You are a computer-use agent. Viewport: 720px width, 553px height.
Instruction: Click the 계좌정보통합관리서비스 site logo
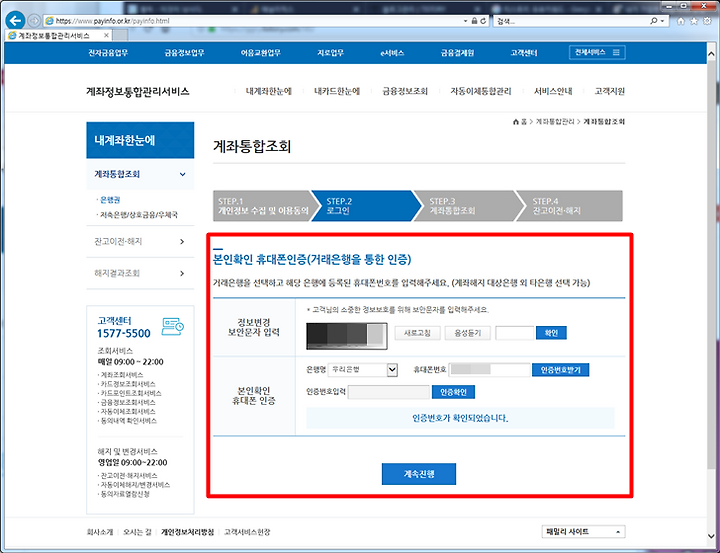(x=138, y=91)
